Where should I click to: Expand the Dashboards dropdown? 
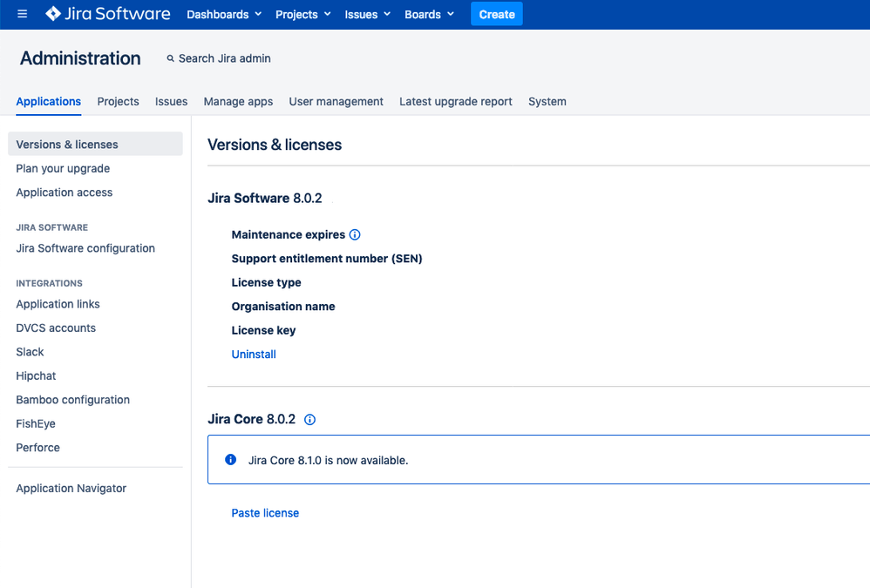[x=224, y=15]
